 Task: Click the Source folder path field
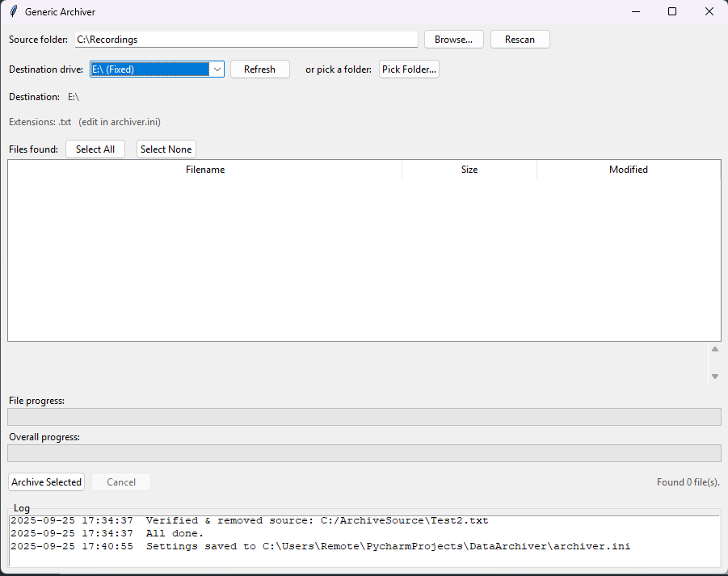click(246, 40)
